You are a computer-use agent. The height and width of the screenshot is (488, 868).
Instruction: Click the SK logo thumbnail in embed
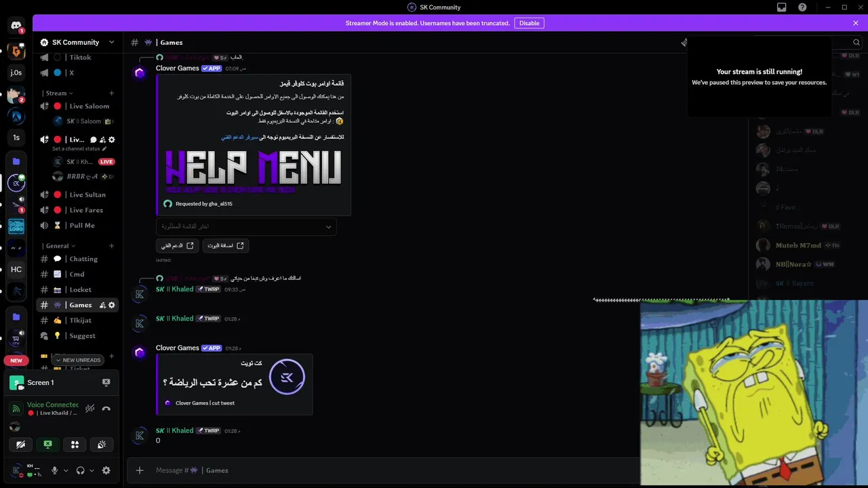[287, 377]
